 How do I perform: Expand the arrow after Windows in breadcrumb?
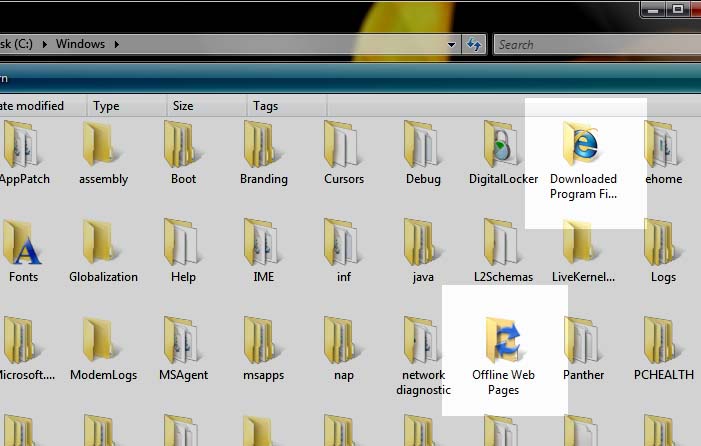117,44
